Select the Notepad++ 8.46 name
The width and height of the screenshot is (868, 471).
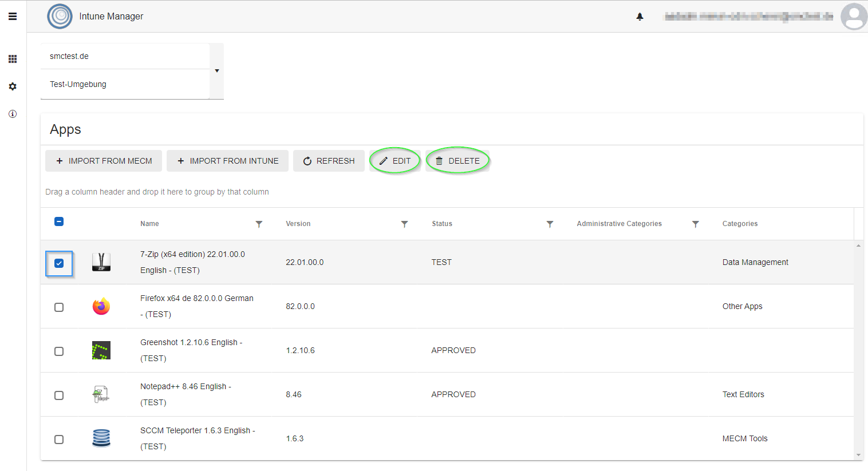click(x=186, y=394)
